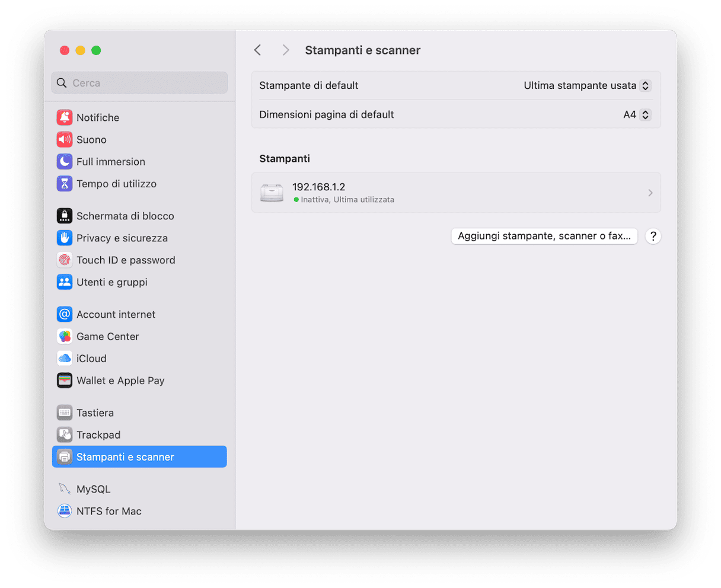Click Aggiungi stampante, scanner o fax button
721x588 pixels.
pos(544,236)
